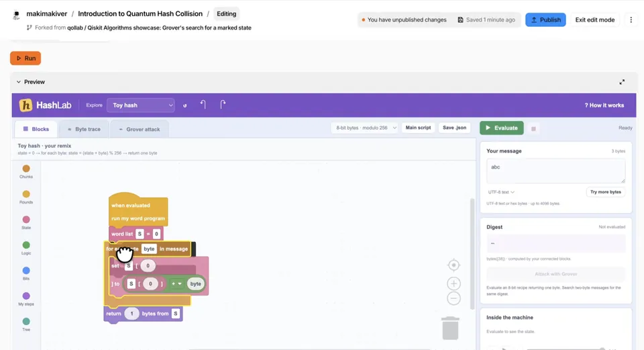Click the byte variable in loop block
Viewport: 644px width, 350px height.
point(149,249)
